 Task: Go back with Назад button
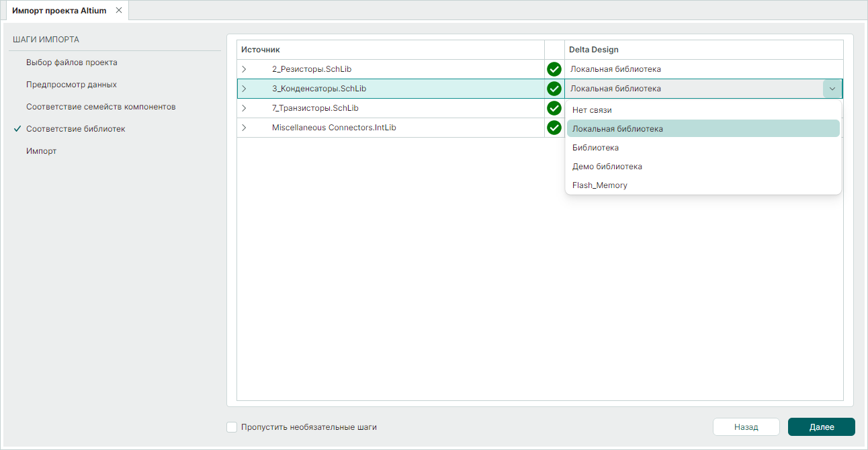coord(746,427)
